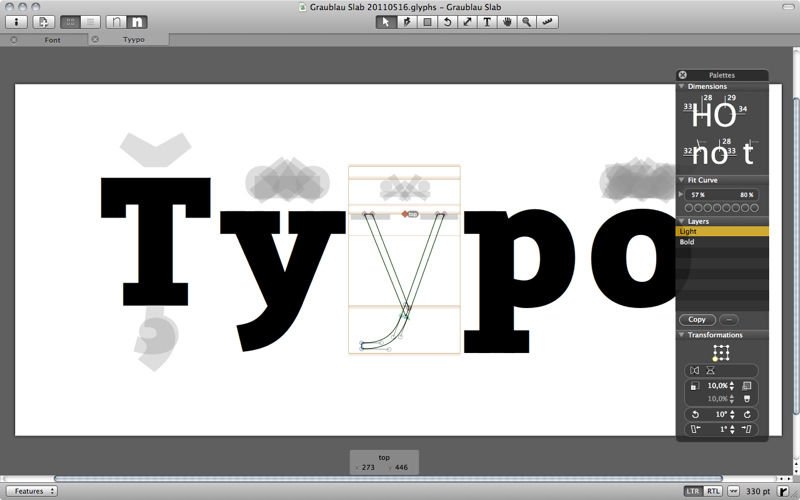
Task: Select the Measurement ruler tool
Action: coord(547,21)
